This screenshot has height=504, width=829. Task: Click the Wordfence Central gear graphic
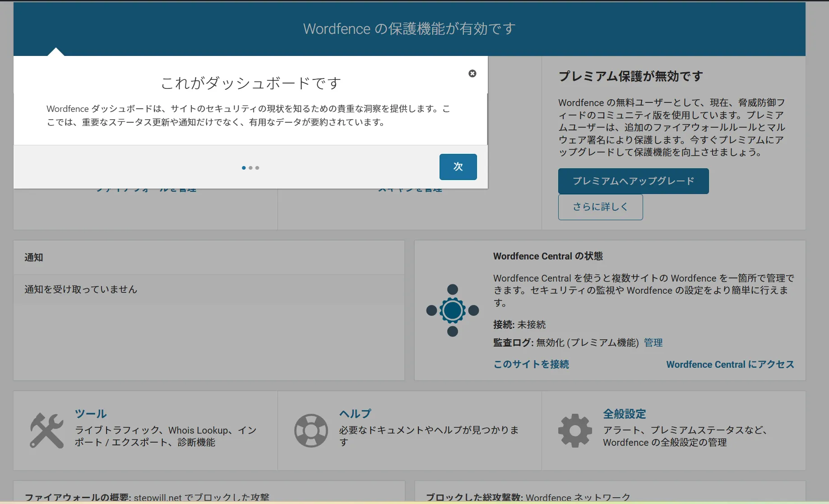click(x=452, y=310)
